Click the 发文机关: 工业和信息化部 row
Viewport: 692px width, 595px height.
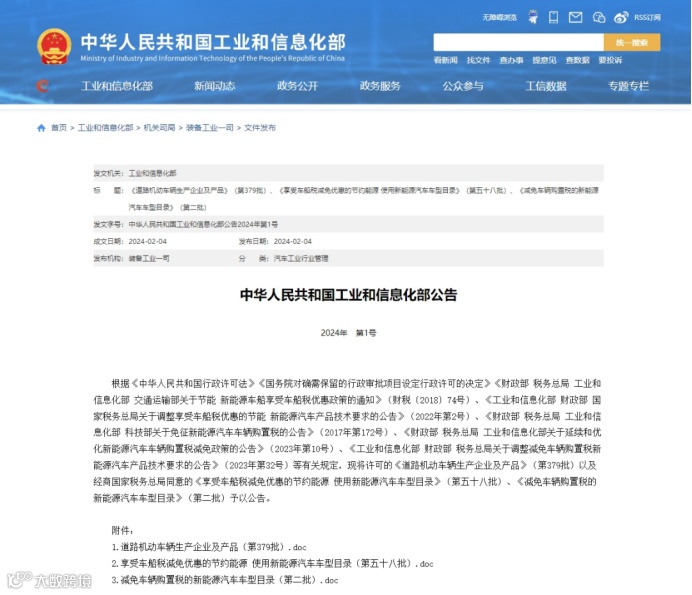click(348, 173)
